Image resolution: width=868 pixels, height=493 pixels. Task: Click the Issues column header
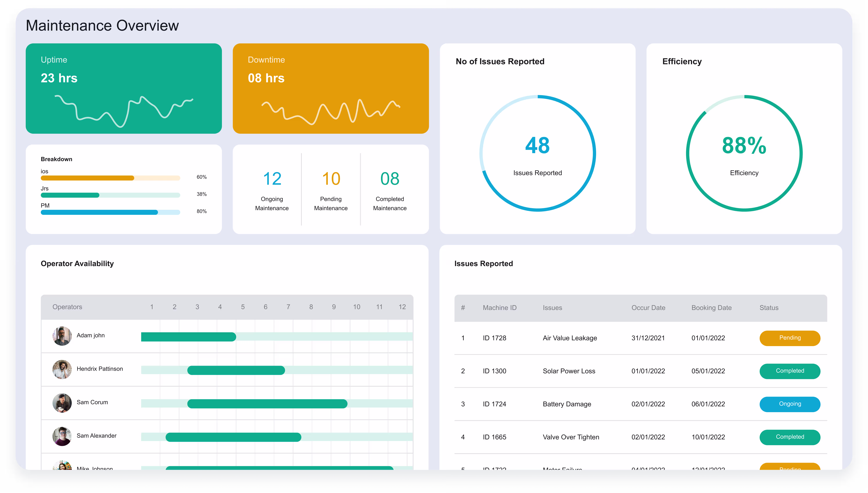point(552,307)
